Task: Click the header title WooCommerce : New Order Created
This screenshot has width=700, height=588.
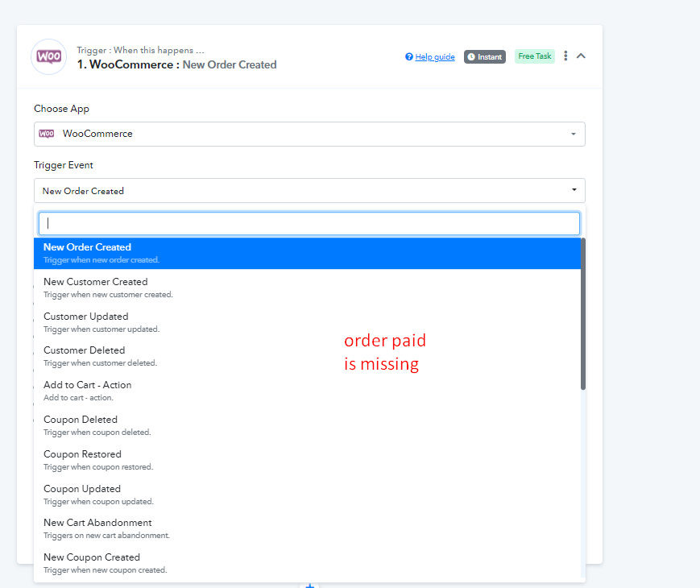Action: click(x=176, y=64)
